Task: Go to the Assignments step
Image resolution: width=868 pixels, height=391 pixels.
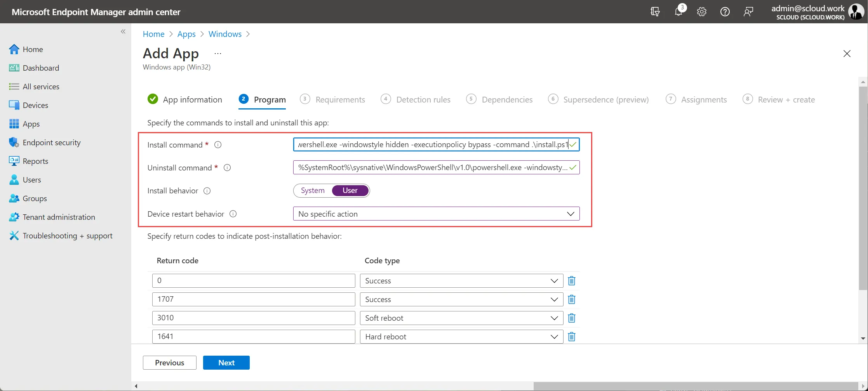Action: click(696, 99)
